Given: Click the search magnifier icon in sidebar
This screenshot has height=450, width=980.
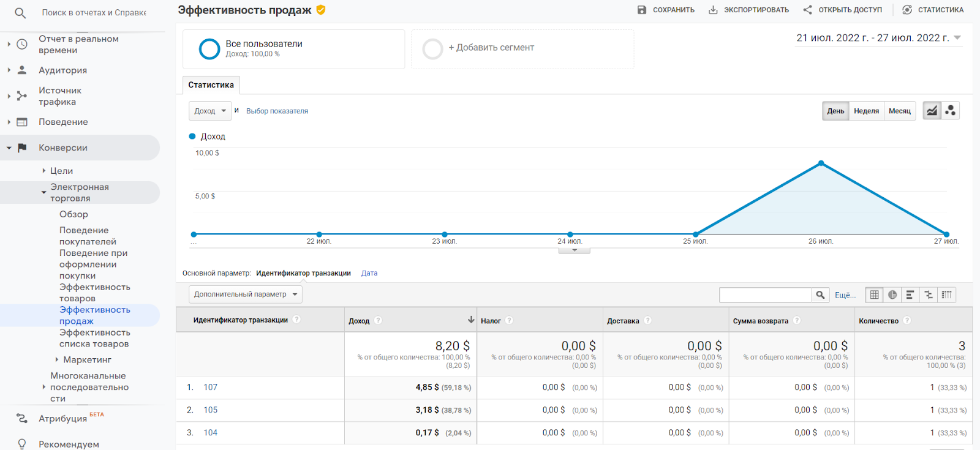Looking at the screenshot, I should pos(20,13).
